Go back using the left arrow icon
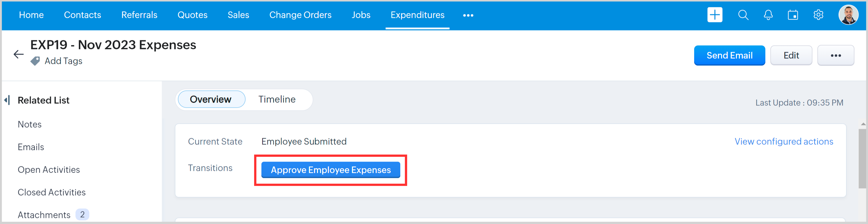Viewport: 868px width, 224px height. tap(19, 54)
